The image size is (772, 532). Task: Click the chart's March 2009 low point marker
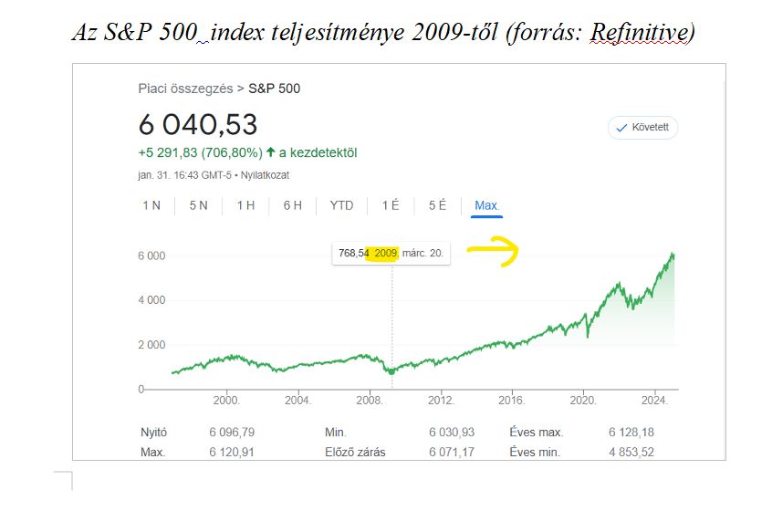[392, 371]
